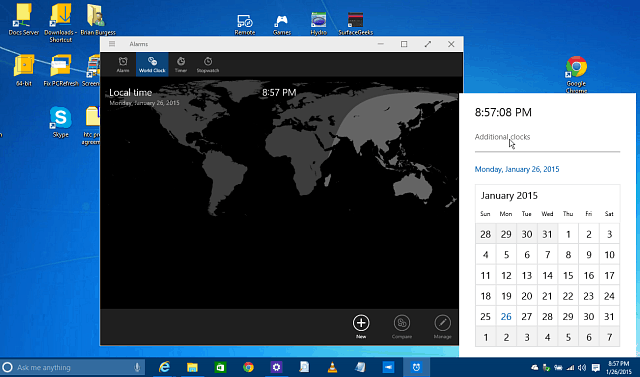Click the Monday, January 26, 2015 link
Viewport: 640px width, 377px height.
point(517,169)
